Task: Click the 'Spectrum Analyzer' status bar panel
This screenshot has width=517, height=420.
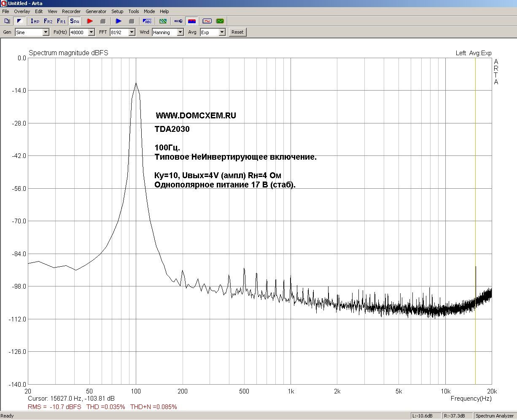Action: pos(495,416)
